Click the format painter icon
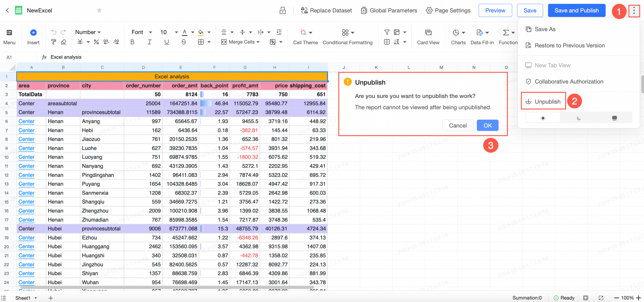 tap(53, 42)
